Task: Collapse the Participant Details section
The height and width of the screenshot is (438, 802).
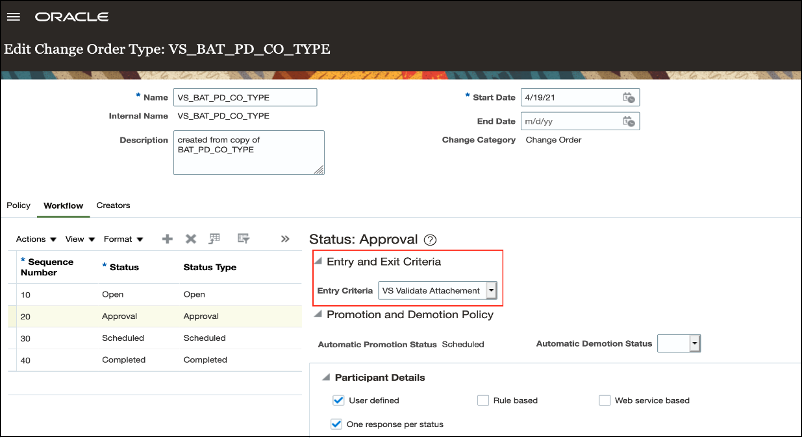Action: click(326, 378)
